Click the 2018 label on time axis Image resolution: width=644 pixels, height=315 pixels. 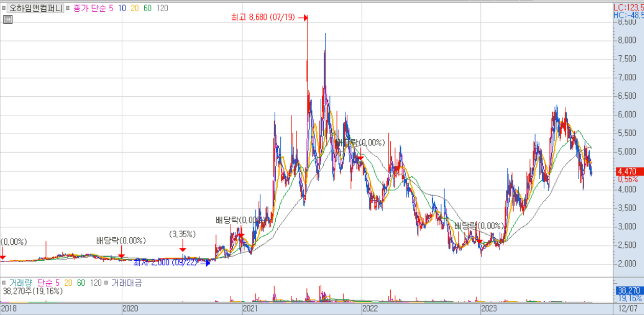pyautogui.click(x=9, y=308)
